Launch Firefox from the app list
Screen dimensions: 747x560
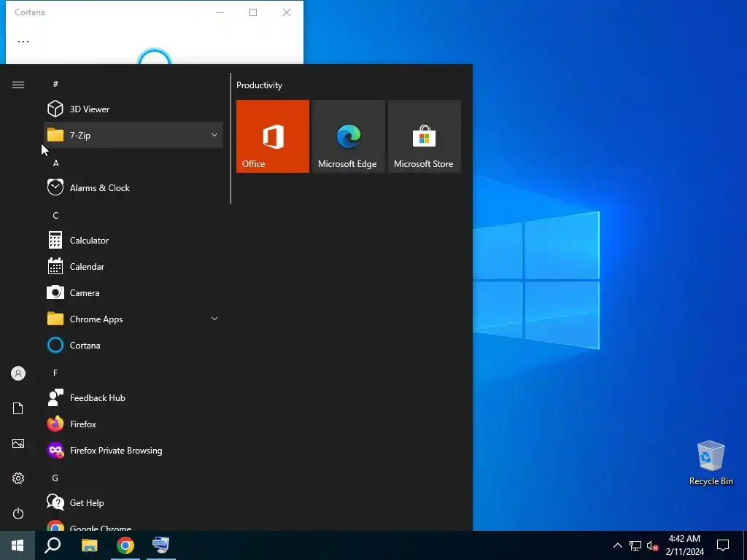pyautogui.click(x=133, y=424)
